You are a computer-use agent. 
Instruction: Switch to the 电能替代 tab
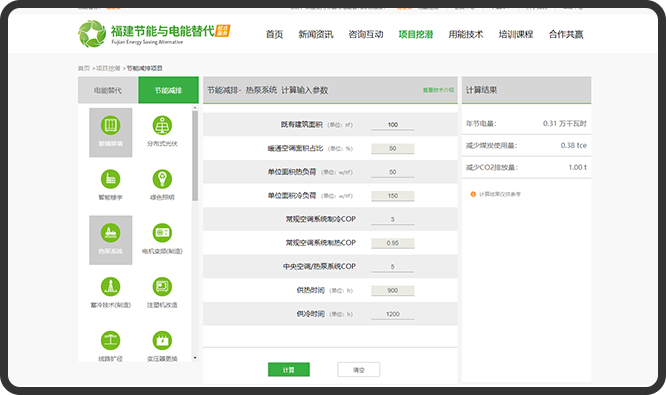click(108, 90)
